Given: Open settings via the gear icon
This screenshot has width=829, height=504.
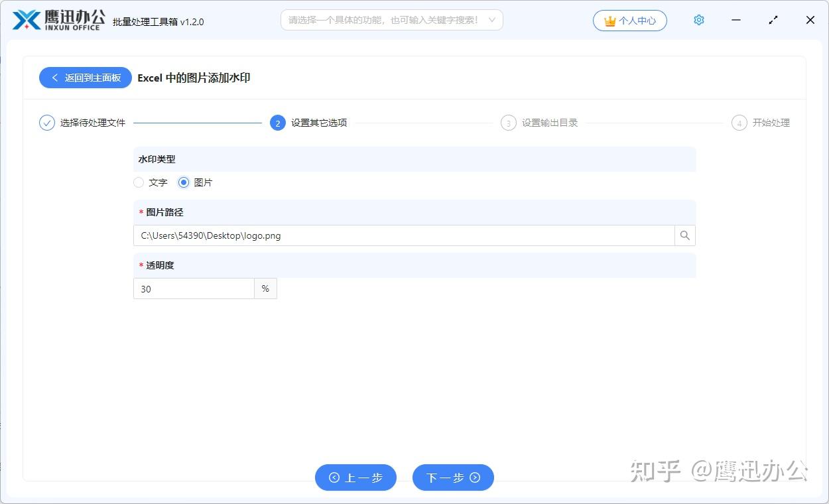Looking at the screenshot, I should tap(698, 20).
